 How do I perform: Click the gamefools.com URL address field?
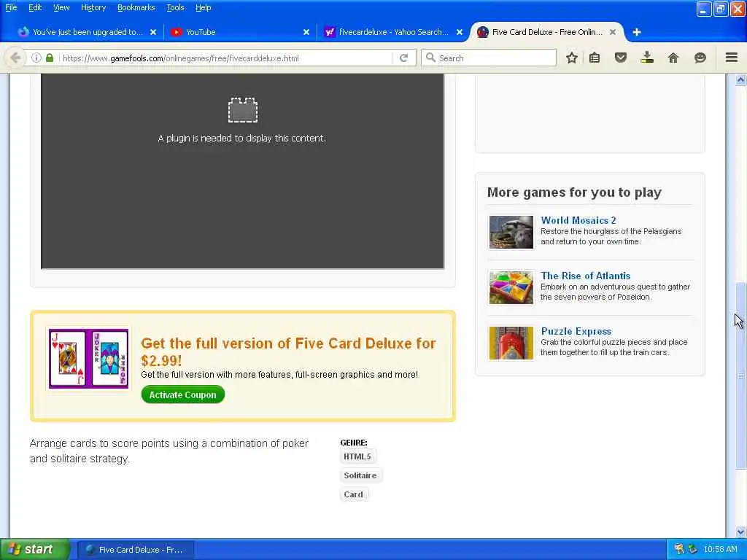225,58
